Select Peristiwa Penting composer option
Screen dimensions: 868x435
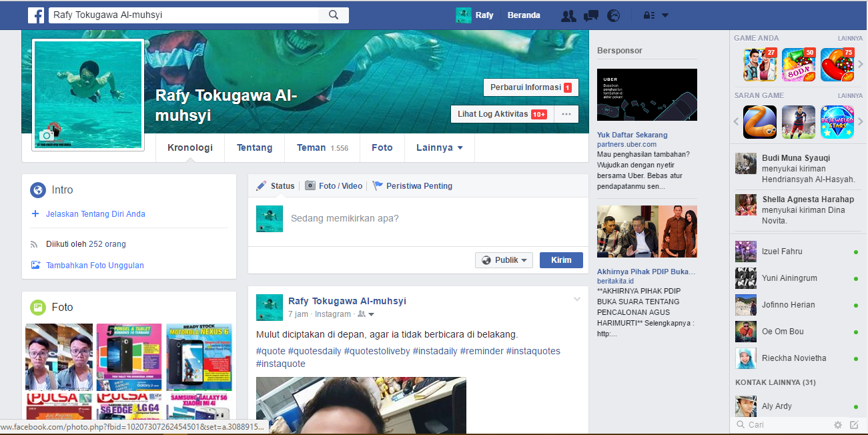tap(412, 186)
